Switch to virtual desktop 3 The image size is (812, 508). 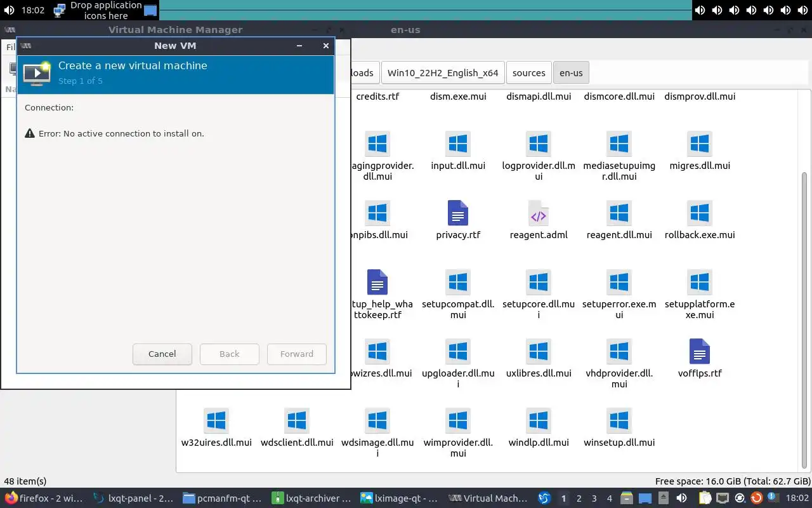pos(594,498)
